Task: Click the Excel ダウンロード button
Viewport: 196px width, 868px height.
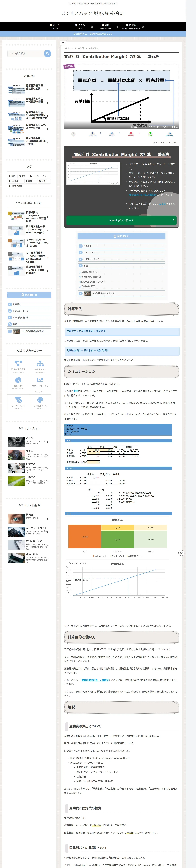Action: pyautogui.click(x=121, y=220)
